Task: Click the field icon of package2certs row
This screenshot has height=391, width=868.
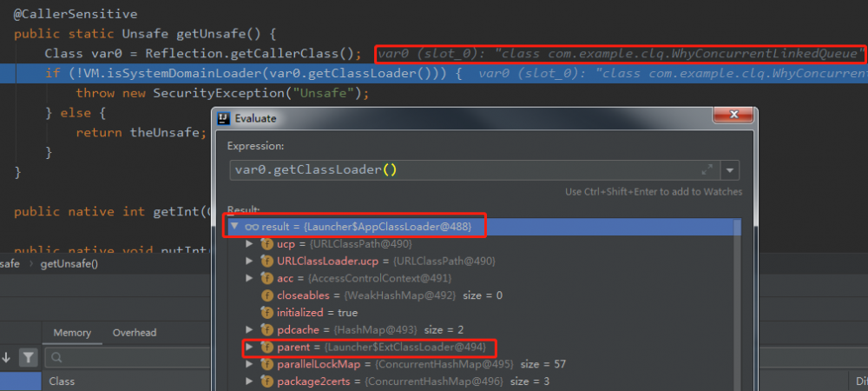Action: (267, 381)
